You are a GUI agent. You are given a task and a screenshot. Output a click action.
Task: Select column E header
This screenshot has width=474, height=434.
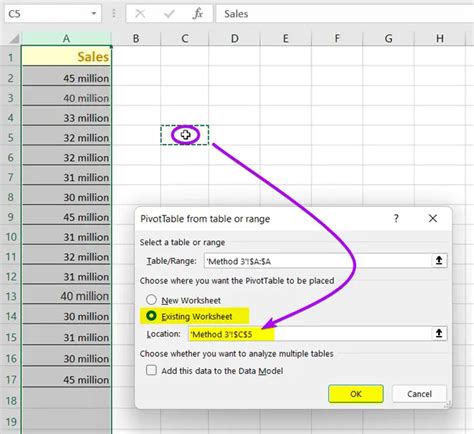point(286,39)
